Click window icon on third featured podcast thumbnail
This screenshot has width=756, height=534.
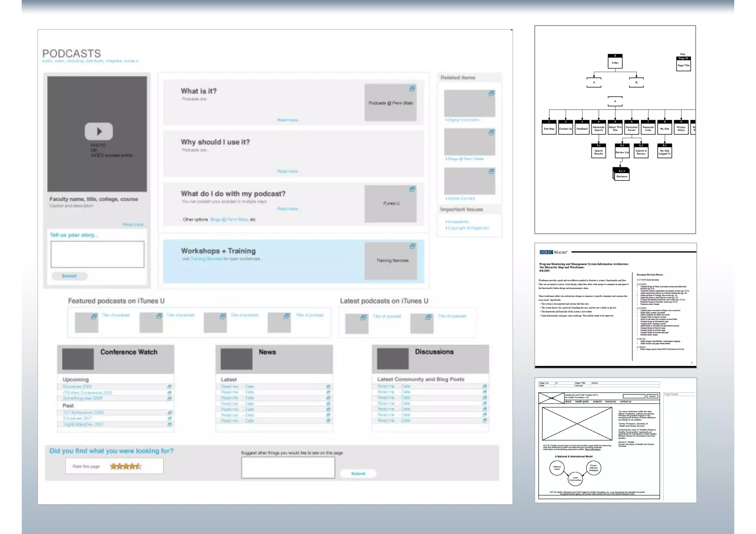click(223, 316)
